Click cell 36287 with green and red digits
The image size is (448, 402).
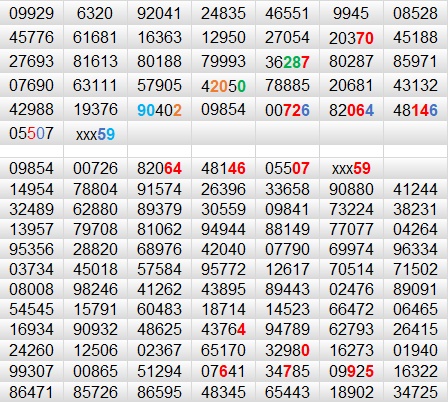click(x=287, y=61)
